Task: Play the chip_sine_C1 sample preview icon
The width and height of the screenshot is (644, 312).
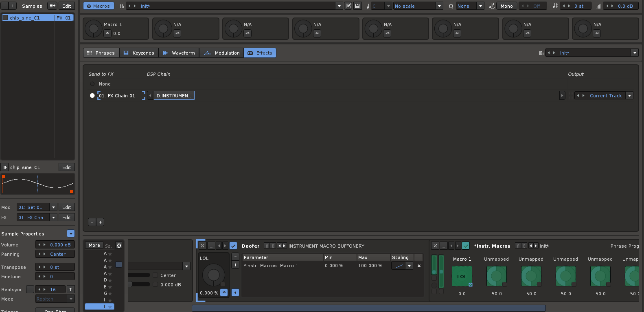Action: coord(5,167)
